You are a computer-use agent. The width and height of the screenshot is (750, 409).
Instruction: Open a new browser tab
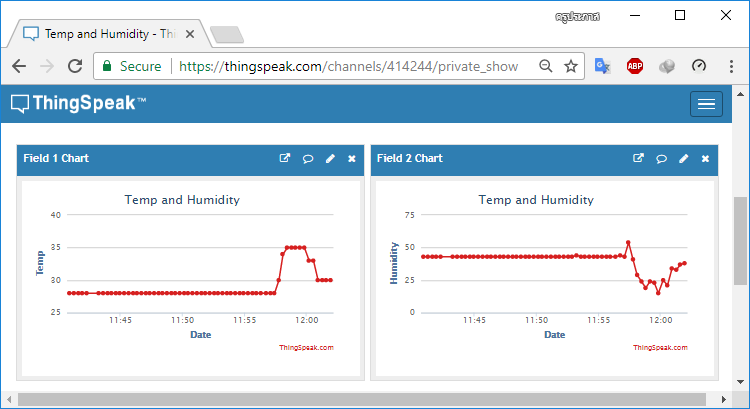coord(227,34)
